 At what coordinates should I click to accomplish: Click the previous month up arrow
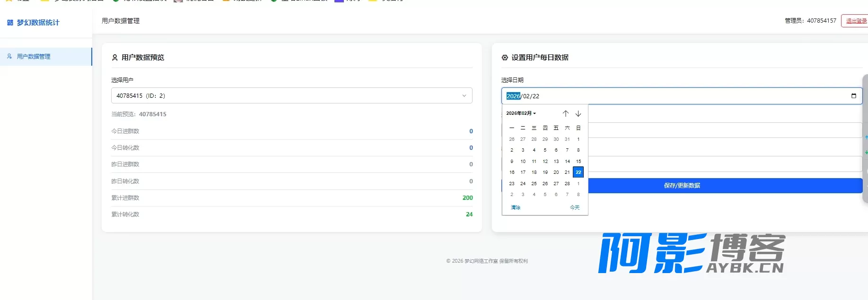coord(565,113)
